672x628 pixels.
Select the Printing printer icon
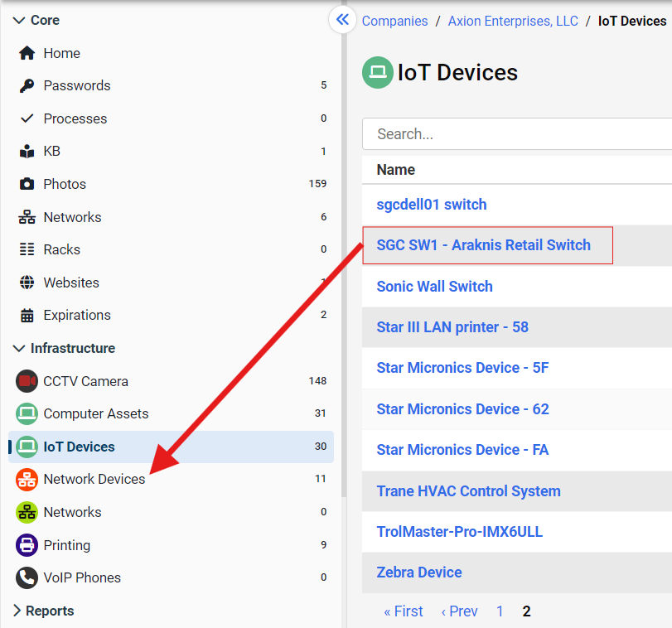pyautogui.click(x=27, y=545)
